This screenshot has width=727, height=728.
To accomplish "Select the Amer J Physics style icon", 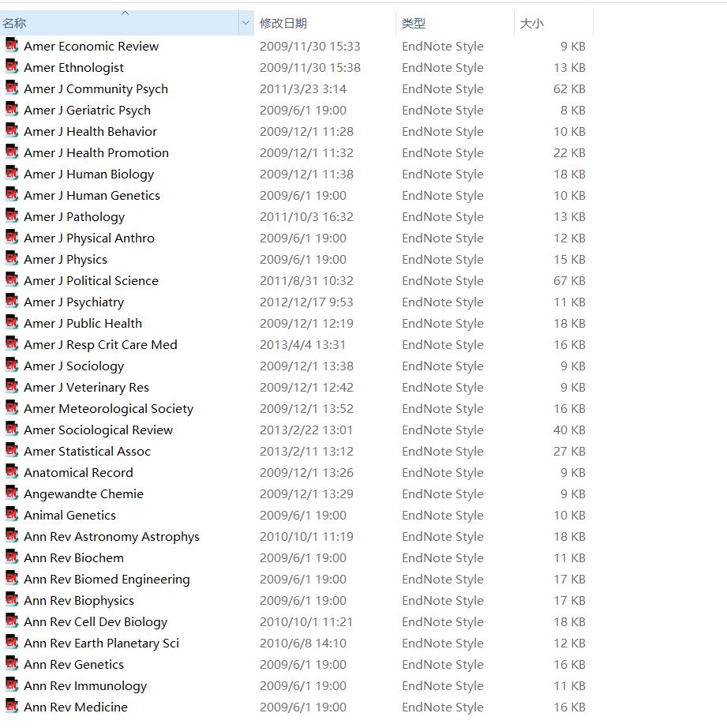I will (12, 259).
